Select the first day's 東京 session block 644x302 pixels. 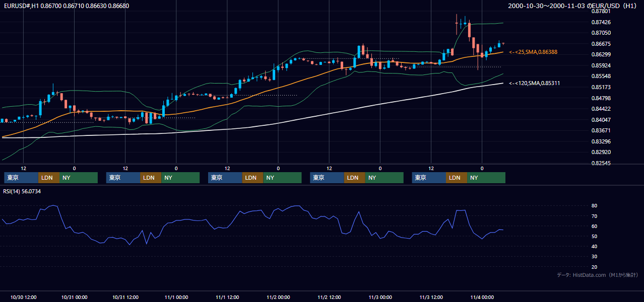[21, 178]
